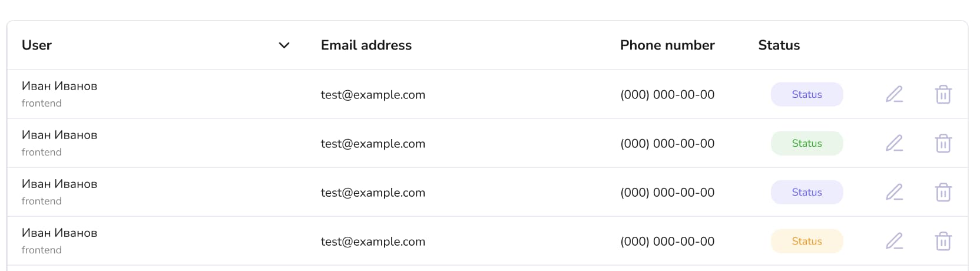Click the purple Status badge in third row
Image resolution: width=980 pixels, height=271 pixels.
tap(807, 192)
